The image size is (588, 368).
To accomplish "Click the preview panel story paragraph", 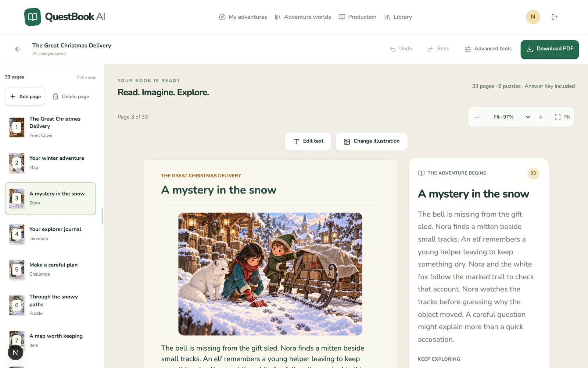I will [476, 277].
